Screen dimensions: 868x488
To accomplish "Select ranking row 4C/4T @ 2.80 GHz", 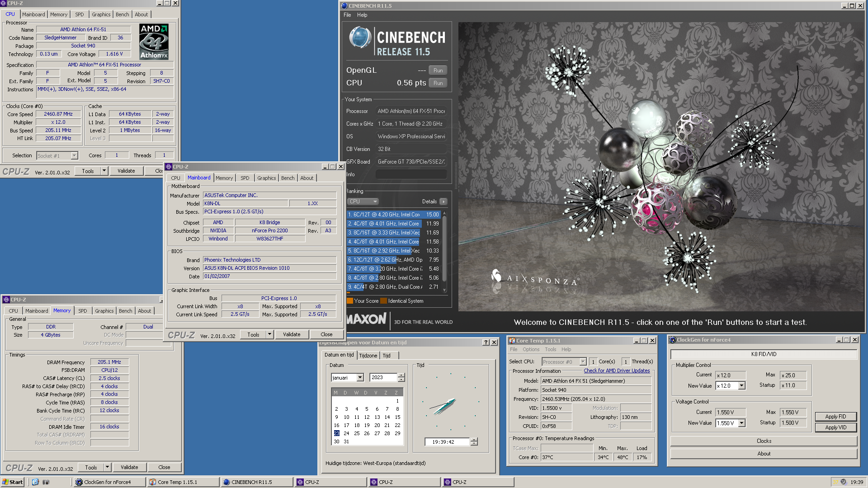I will (x=393, y=287).
